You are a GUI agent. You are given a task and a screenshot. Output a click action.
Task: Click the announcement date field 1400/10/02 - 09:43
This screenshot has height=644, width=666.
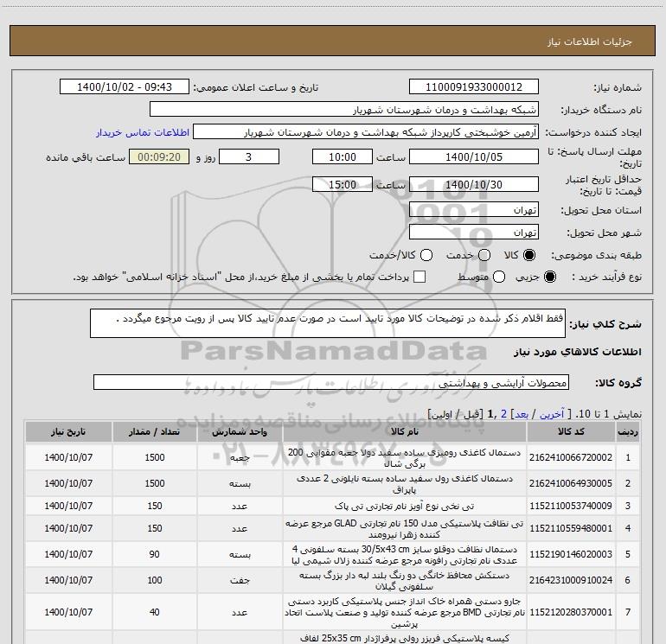coord(125,87)
